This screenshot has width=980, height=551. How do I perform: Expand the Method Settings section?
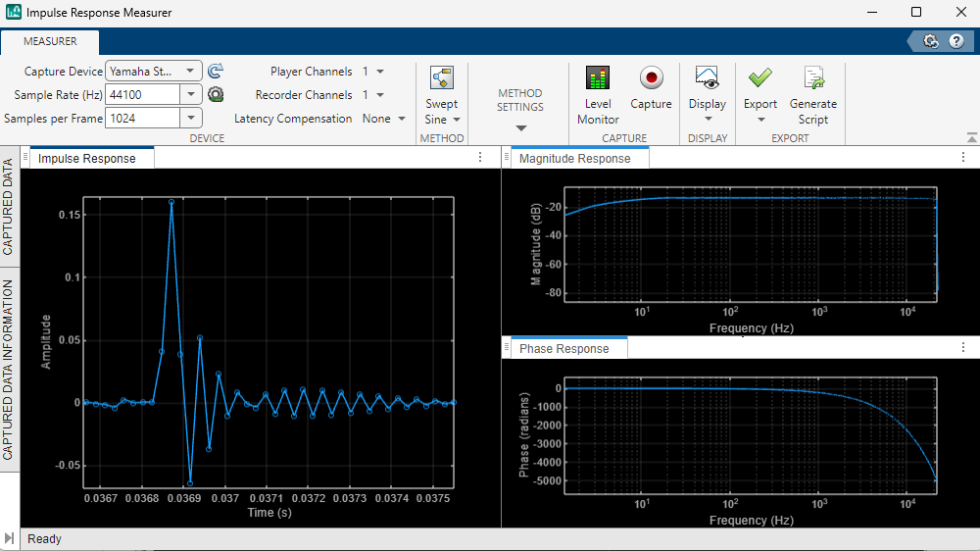click(520, 128)
